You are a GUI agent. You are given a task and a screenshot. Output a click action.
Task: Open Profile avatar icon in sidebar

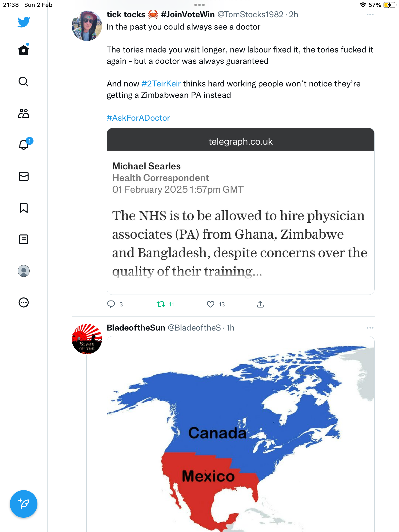[24, 271]
